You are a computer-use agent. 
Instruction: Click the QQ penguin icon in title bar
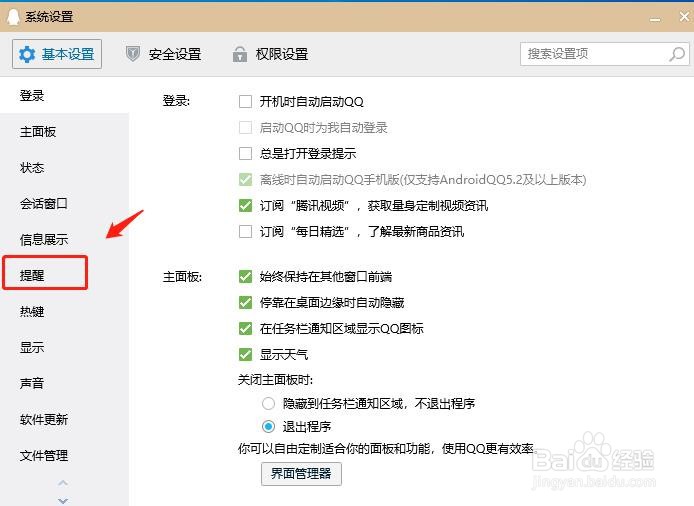[13, 17]
